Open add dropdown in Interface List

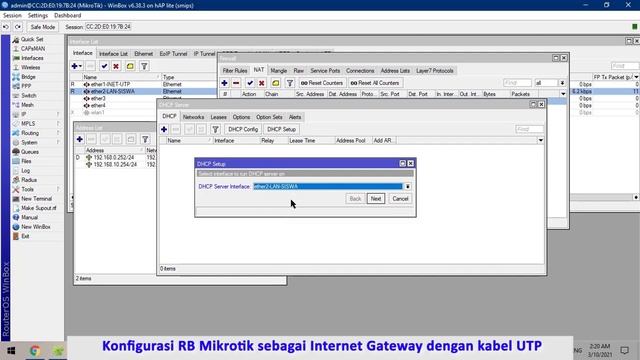(76, 66)
